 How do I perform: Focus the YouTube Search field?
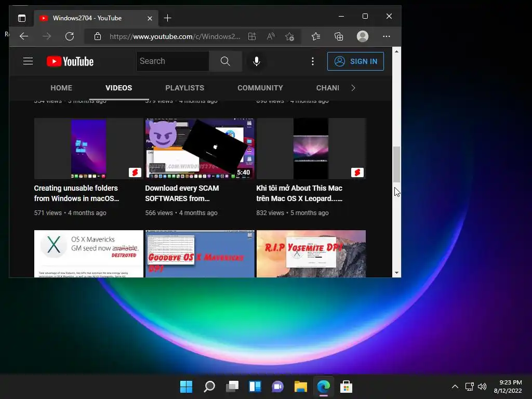172,61
